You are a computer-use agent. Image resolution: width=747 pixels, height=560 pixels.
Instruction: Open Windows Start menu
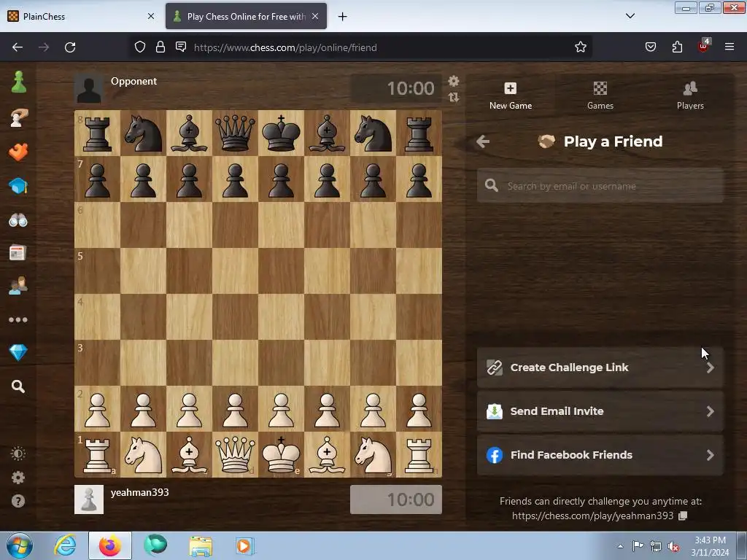click(x=20, y=545)
